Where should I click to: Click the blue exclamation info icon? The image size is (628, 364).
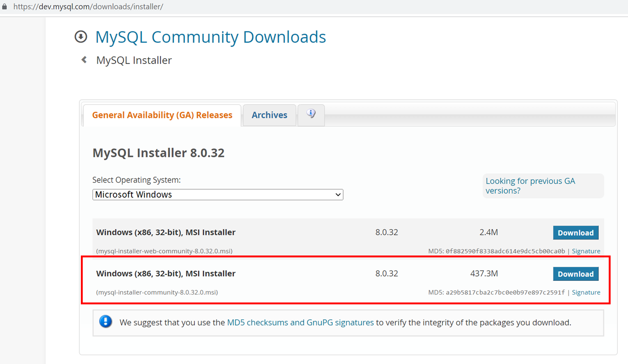[106, 322]
